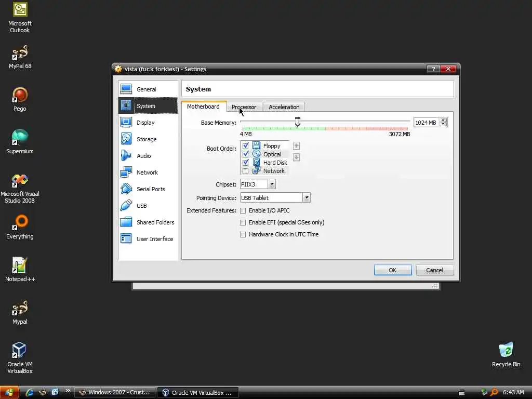This screenshot has width=532, height=399.
Task: Click the Optical disc icon in Boot Order
Action: click(x=256, y=154)
